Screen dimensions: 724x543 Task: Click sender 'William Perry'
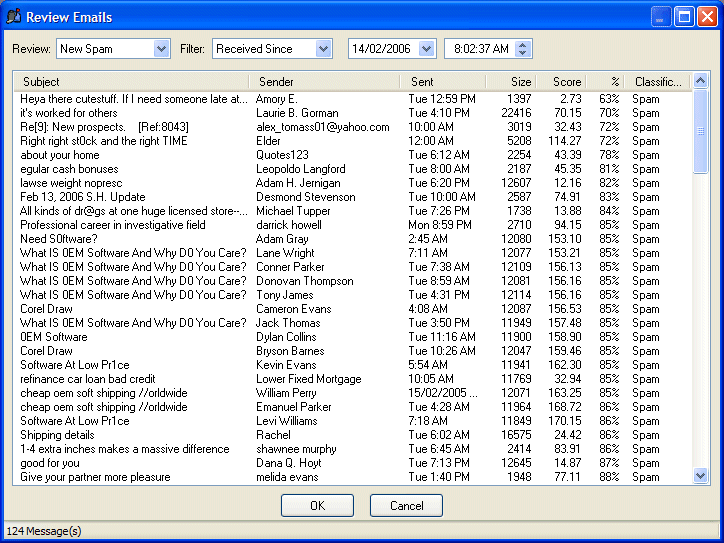point(286,393)
